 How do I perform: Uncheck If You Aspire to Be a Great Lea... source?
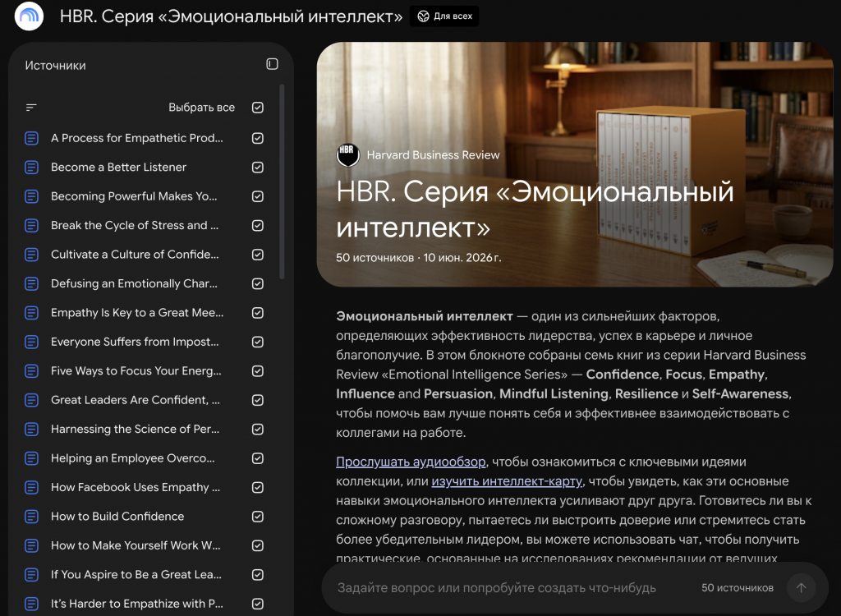(257, 574)
